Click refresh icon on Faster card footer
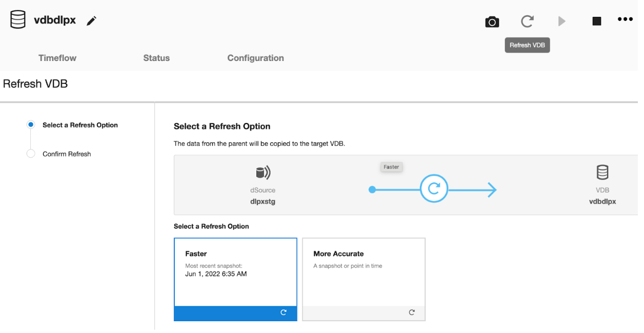 (284, 313)
